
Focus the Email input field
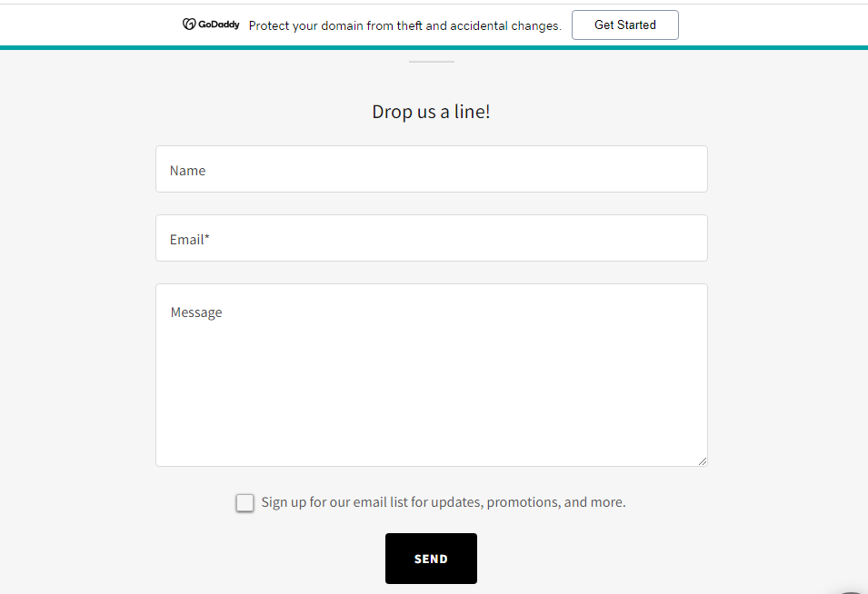[432, 238]
